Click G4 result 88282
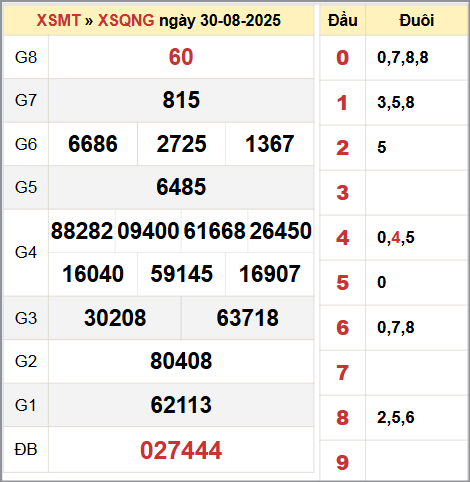The width and height of the screenshot is (470, 482). click(x=82, y=231)
